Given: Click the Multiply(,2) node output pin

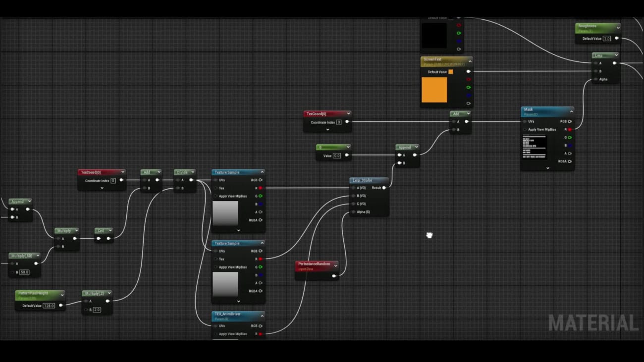Looking at the screenshot, I should click(x=107, y=301).
